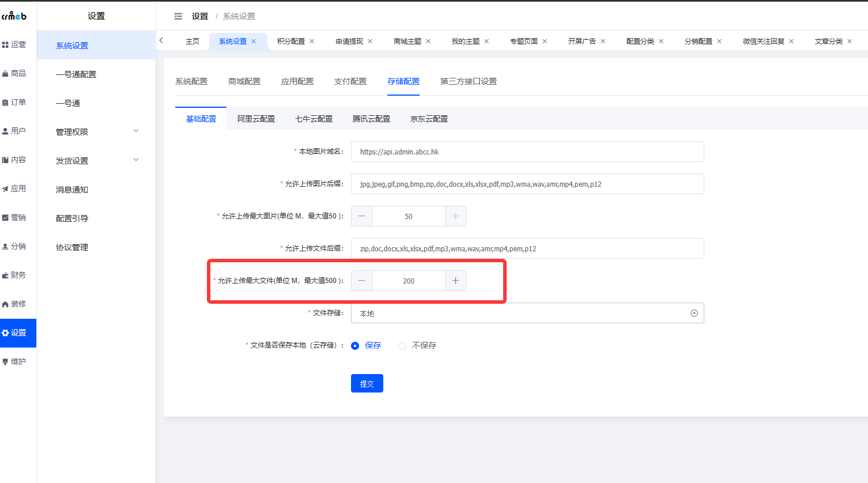This screenshot has width=868, height=483.
Task: Click the 提交 button
Action: tap(367, 383)
